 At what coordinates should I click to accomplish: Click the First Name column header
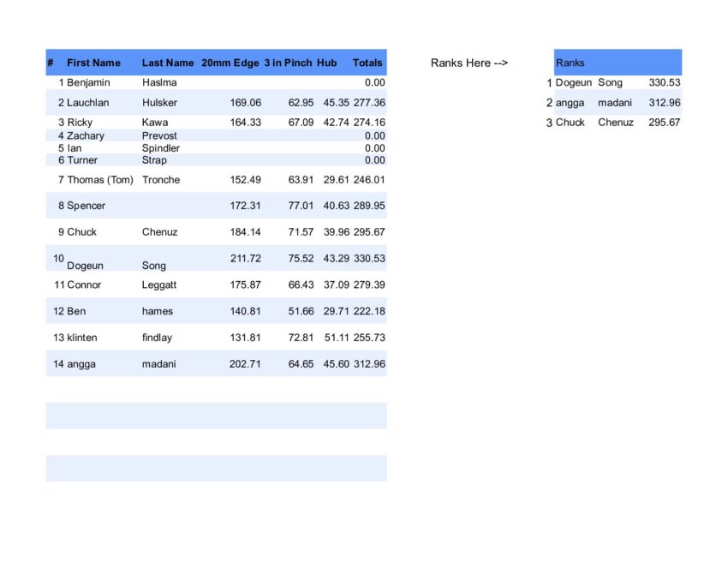(93, 63)
